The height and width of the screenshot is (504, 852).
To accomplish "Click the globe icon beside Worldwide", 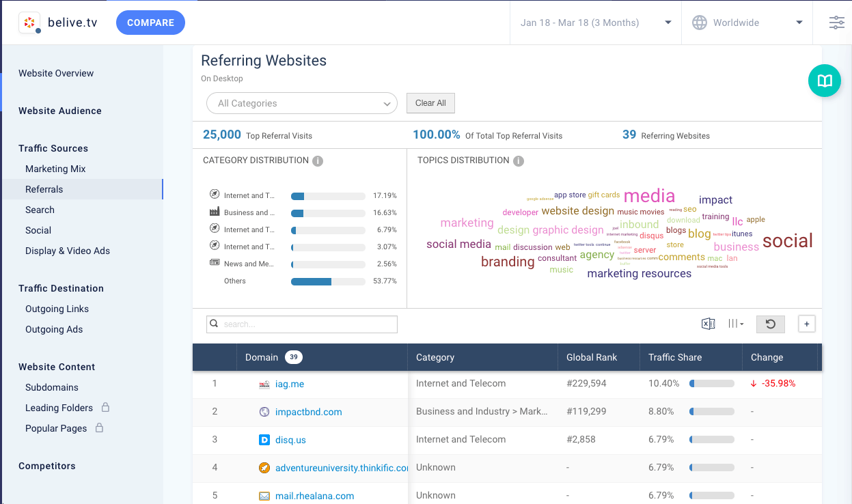I will tap(700, 23).
